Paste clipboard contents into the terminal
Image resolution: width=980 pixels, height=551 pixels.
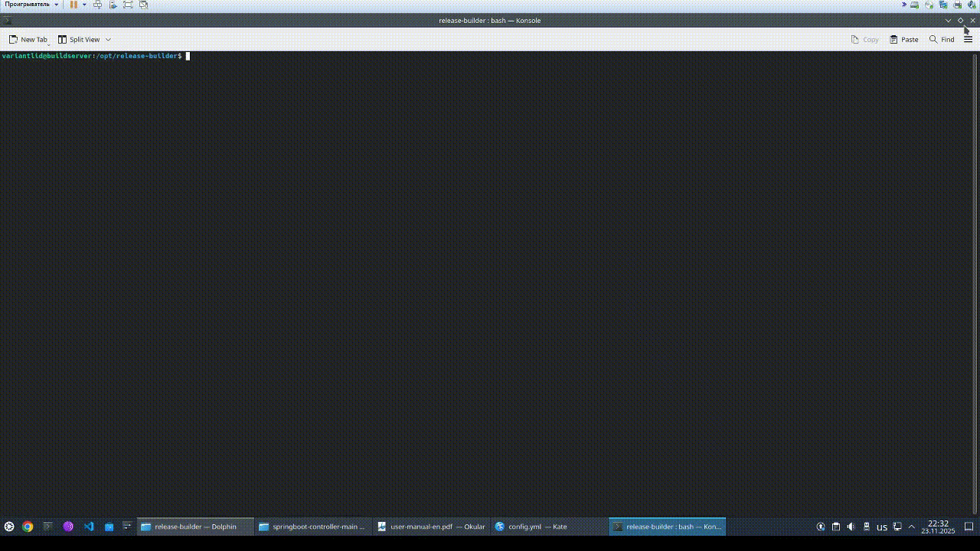(903, 39)
